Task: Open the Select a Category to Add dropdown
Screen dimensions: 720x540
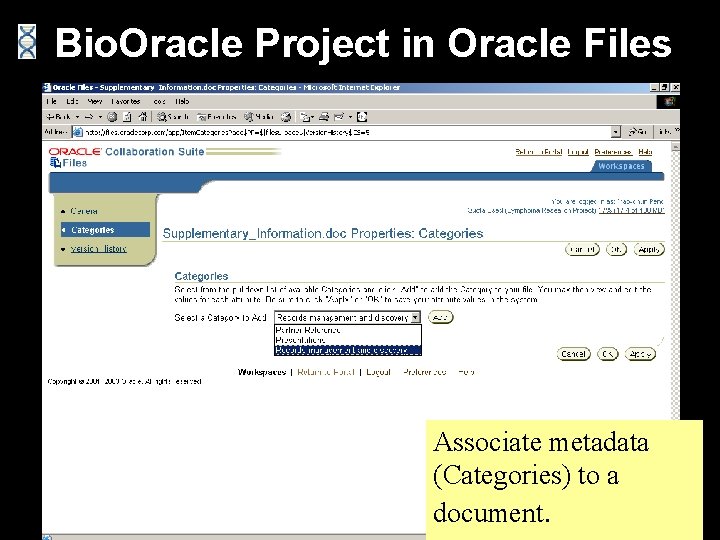Action: pos(347,317)
